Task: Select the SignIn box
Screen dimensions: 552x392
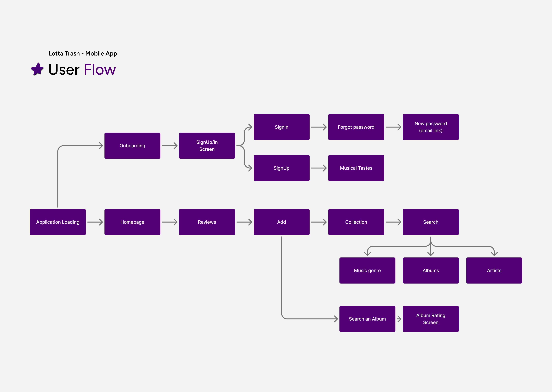Action: point(281,127)
